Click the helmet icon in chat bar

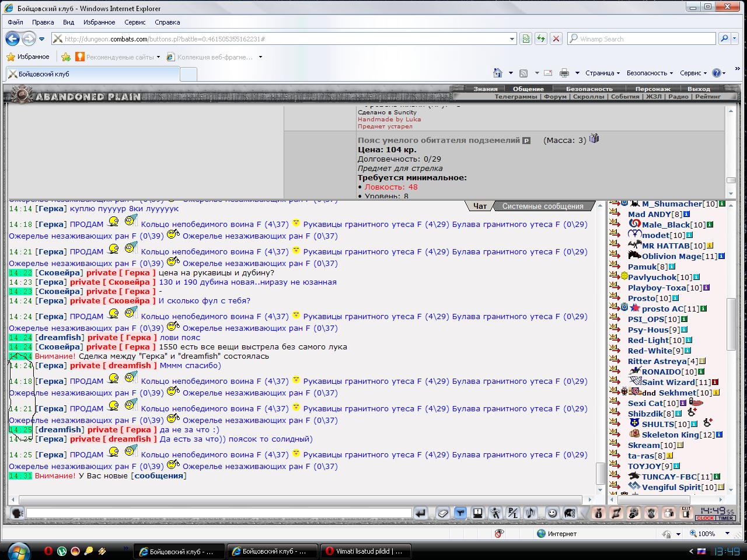pos(570,513)
